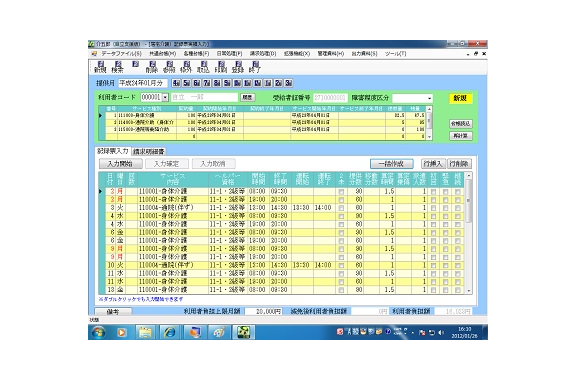Click the 一括作成 button
This screenshot has width=575, height=380.
[392, 164]
